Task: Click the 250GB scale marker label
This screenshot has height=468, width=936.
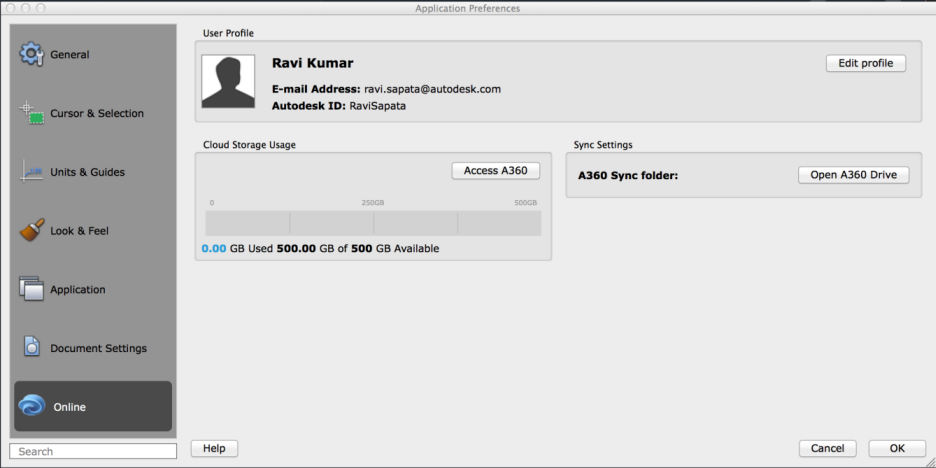Action: 373,203
